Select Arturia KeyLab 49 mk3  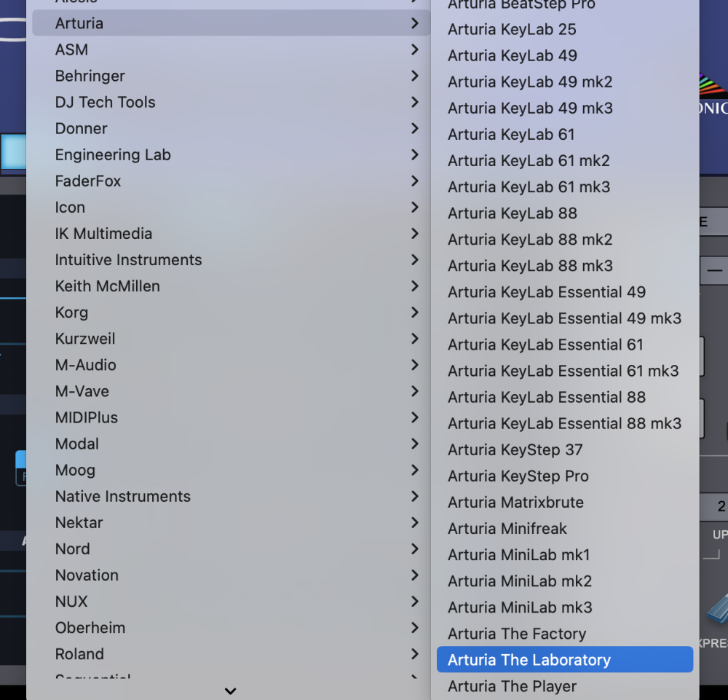pos(565,109)
